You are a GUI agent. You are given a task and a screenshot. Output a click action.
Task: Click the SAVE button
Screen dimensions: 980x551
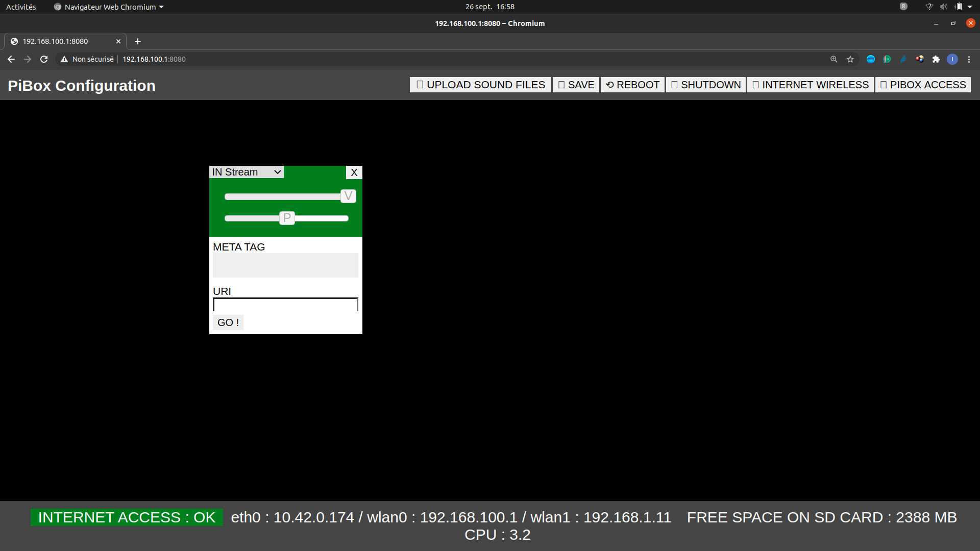[576, 85]
